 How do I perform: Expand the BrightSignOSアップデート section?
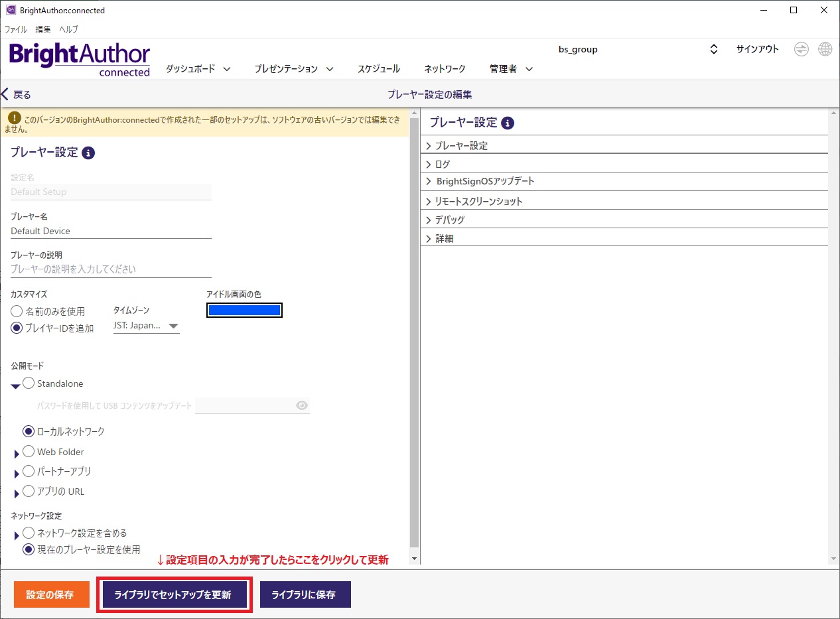coord(624,181)
